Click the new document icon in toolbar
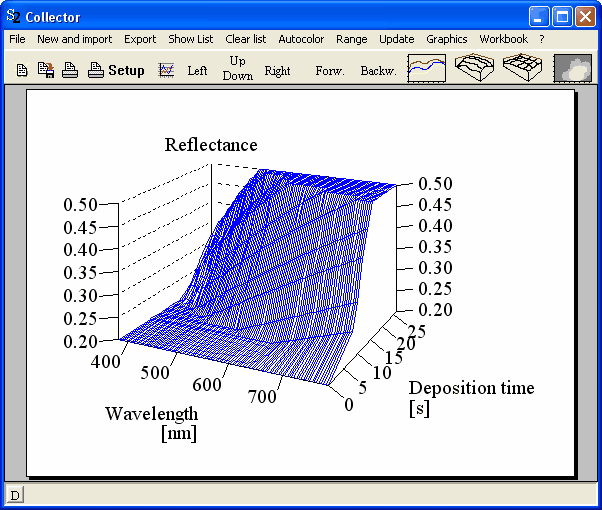Screen dimensions: 602x510 pos(22,70)
